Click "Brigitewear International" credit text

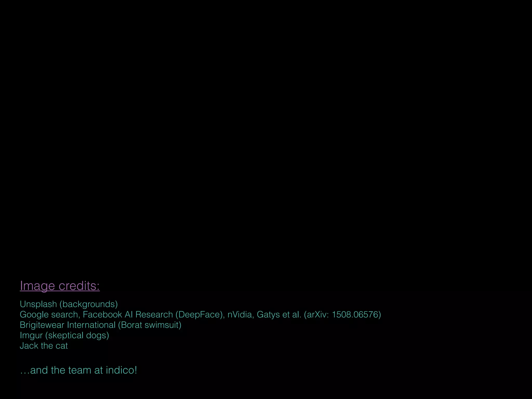pyautogui.click(x=68, y=325)
